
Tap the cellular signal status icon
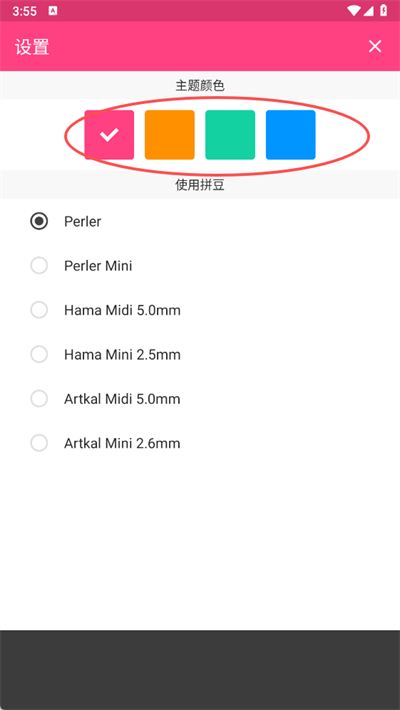[368, 11]
